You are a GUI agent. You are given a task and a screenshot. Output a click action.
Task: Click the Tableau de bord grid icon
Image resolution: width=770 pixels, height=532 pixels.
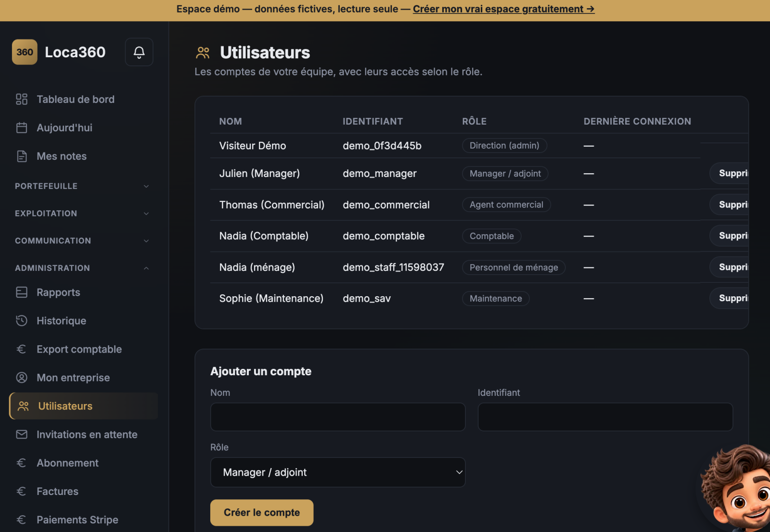(x=22, y=99)
